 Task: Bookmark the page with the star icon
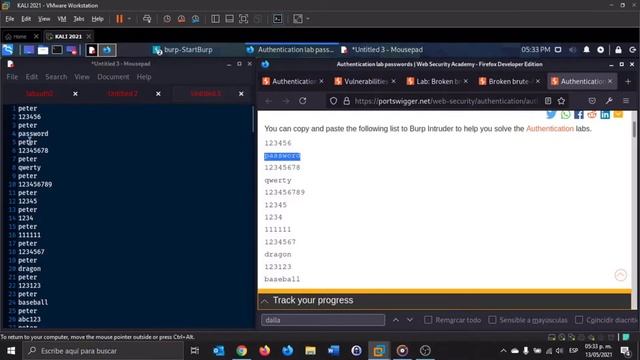click(x=562, y=101)
